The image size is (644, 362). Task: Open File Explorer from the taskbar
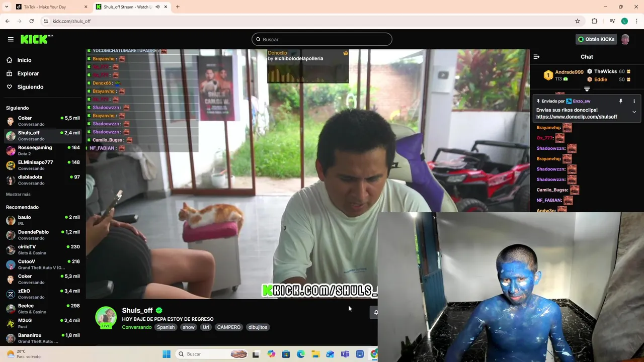315,354
